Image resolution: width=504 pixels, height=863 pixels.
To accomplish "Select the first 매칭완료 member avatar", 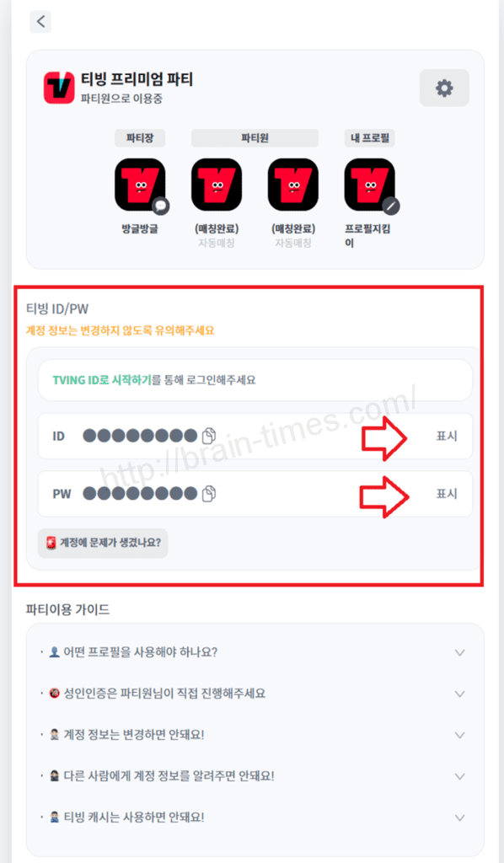I will 217,185.
